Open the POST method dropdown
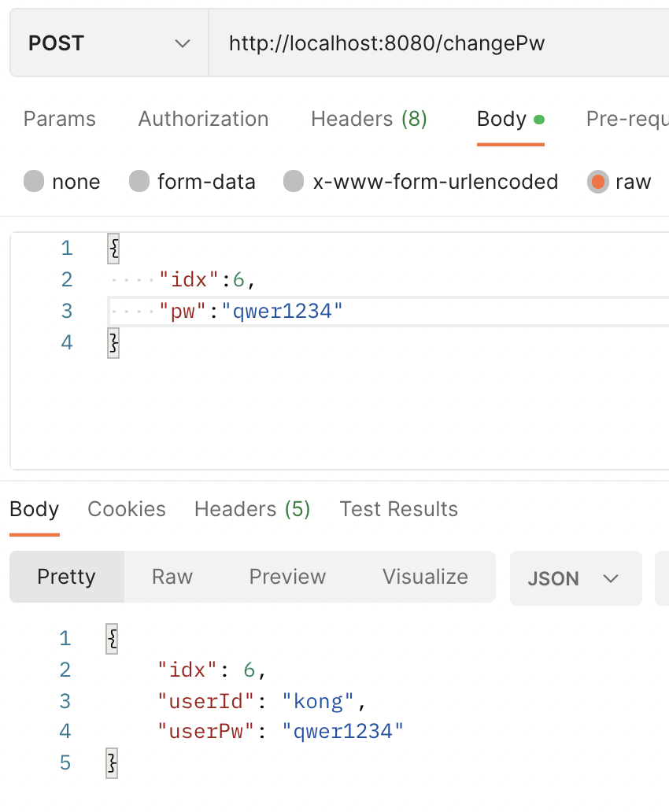669x812 pixels. pos(109,43)
